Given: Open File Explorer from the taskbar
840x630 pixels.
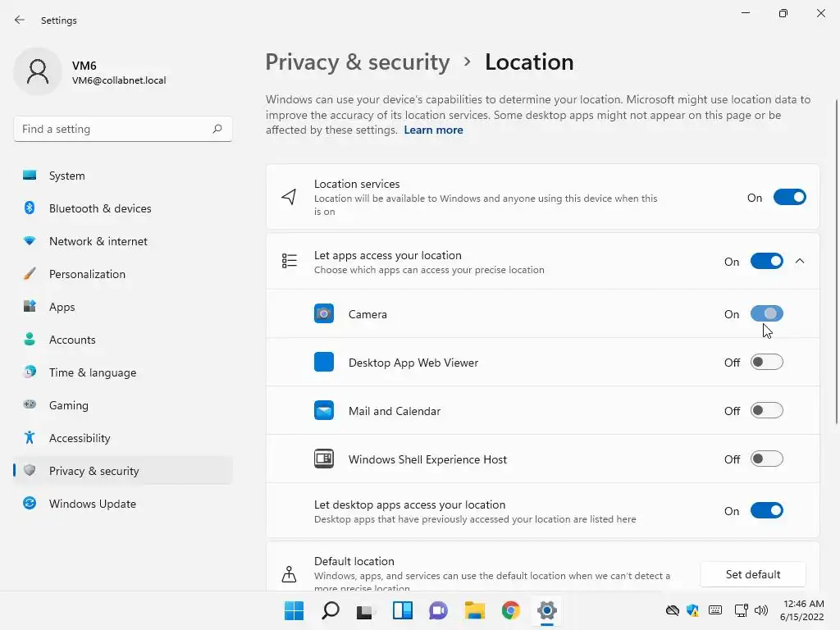Looking at the screenshot, I should (x=474, y=610).
